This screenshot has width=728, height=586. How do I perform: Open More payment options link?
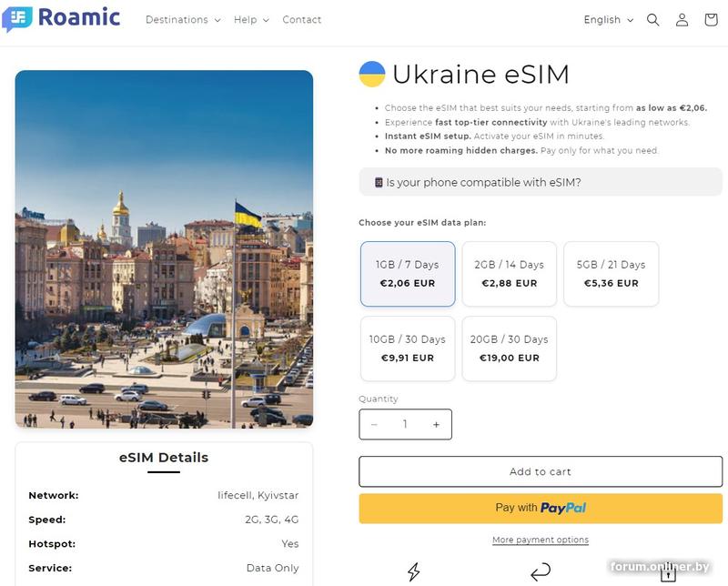541,541
